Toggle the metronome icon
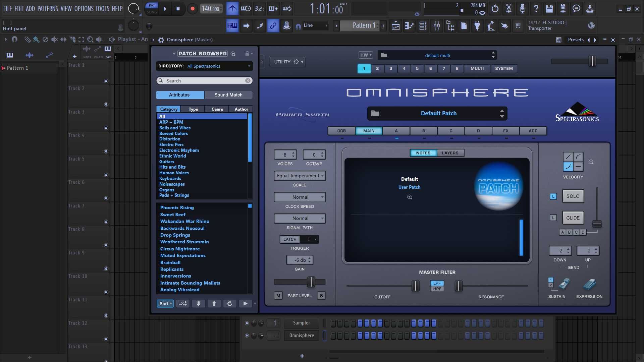The height and width of the screenshot is (362, 644). point(232,9)
